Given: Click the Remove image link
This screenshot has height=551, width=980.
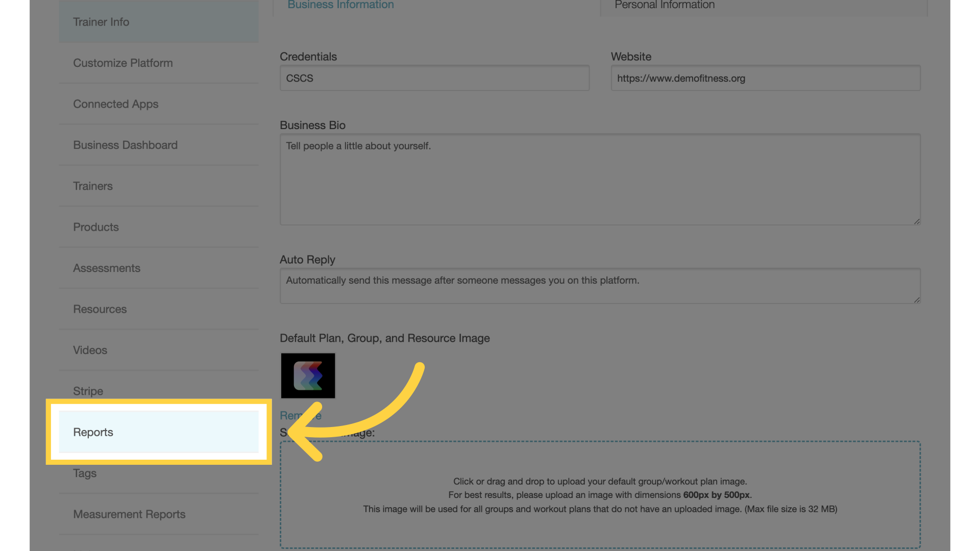Looking at the screenshot, I should [300, 416].
